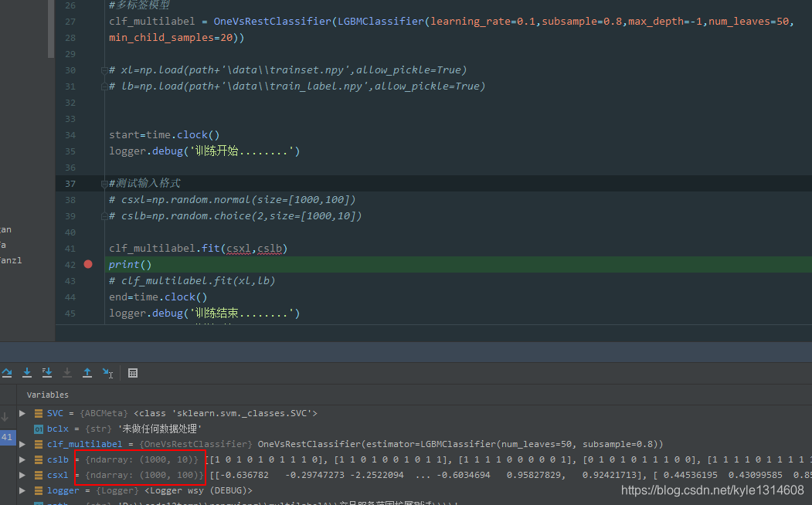812x505 pixels.
Task: Toggle the breakpoint on line 42
Action: coord(88,264)
